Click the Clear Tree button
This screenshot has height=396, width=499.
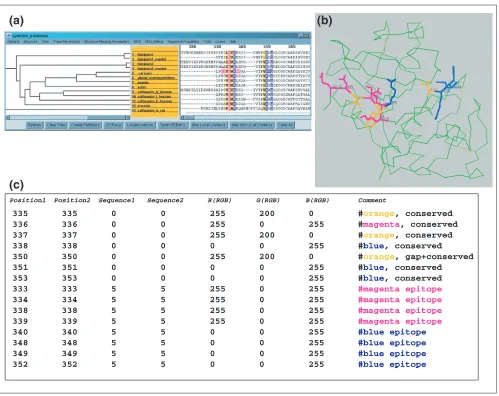(x=56, y=125)
